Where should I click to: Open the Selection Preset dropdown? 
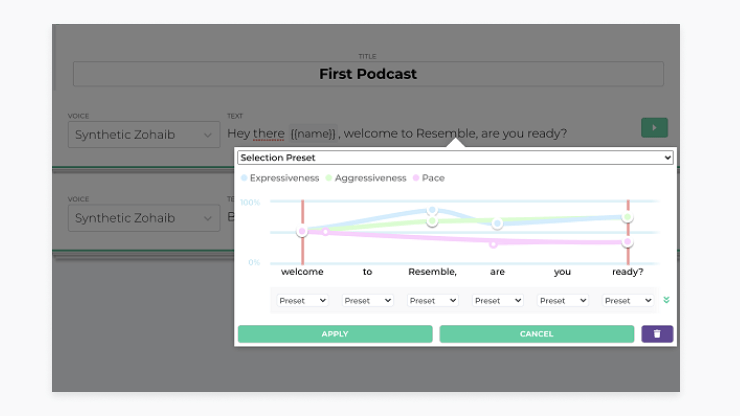[x=455, y=158]
